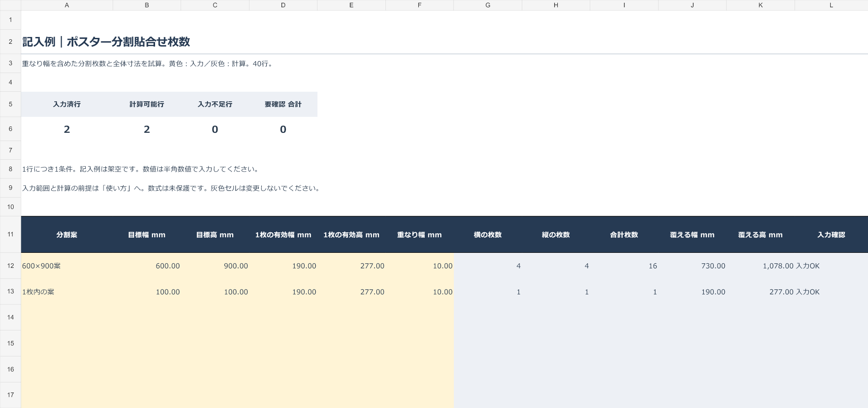
Task: Click the 計算可能行 summary label
Action: (147, 104)
